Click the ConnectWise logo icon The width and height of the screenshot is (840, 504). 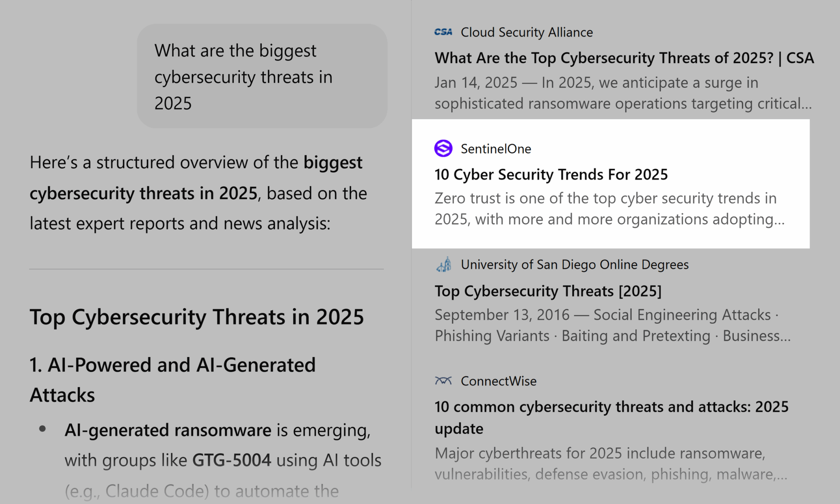point(443,381)
